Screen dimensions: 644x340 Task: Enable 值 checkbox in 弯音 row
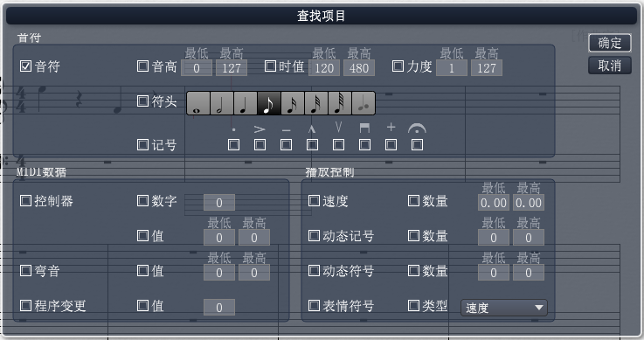pyautogui.click(x=142, y=270)
